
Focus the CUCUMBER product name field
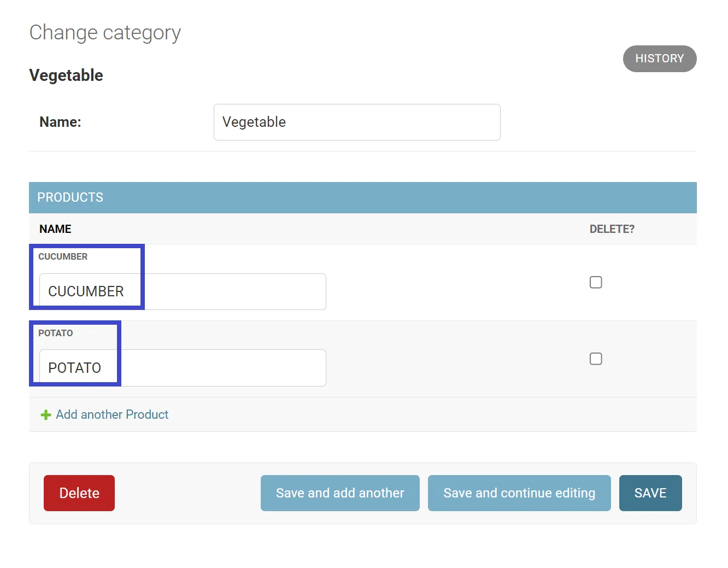[x=183, y=291]
